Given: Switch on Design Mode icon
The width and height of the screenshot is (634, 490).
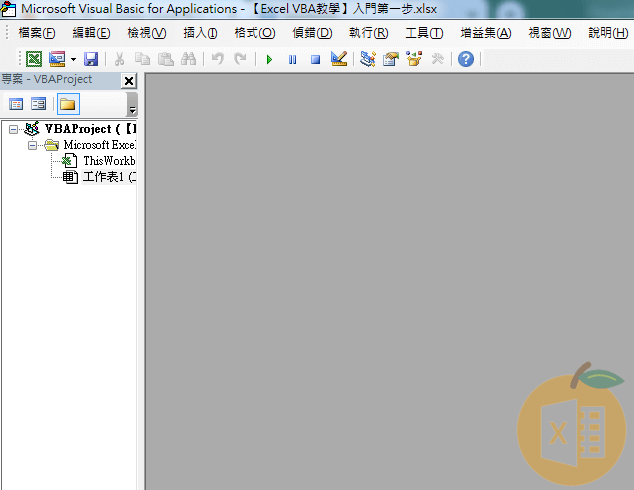Looking at the screenshot, I should click(x=338, y=59).
